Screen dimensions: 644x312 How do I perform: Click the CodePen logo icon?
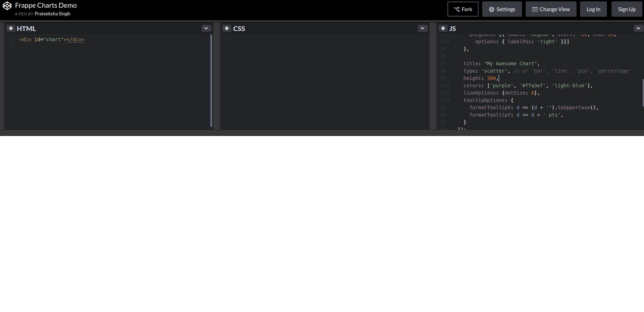click(7, 6)
